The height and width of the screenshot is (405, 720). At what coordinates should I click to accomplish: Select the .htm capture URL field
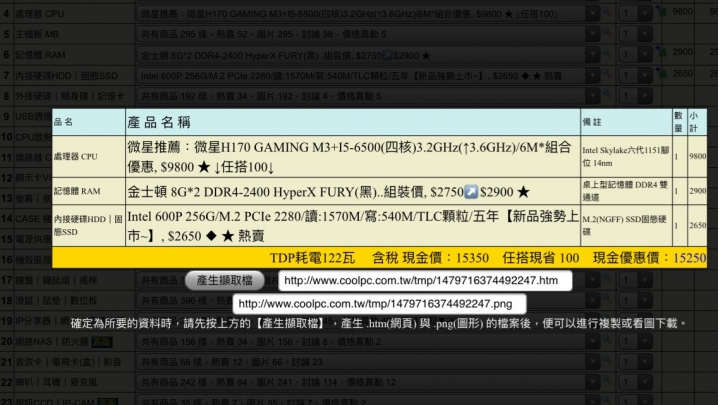(425, 281)
